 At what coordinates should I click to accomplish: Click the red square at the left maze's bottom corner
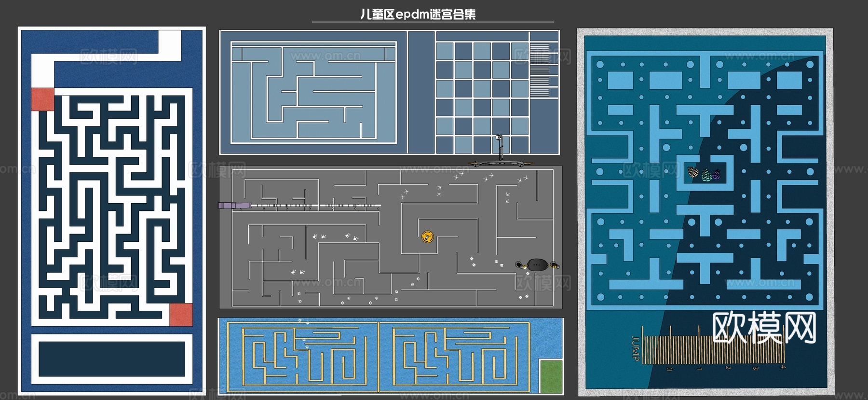click(181, 314)
